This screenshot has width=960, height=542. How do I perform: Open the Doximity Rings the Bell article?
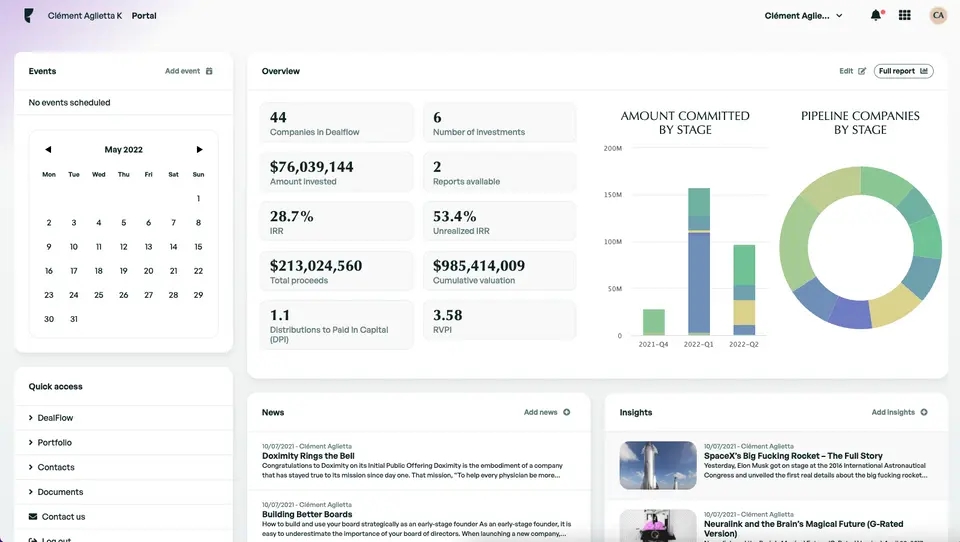(x=308, y=456)
